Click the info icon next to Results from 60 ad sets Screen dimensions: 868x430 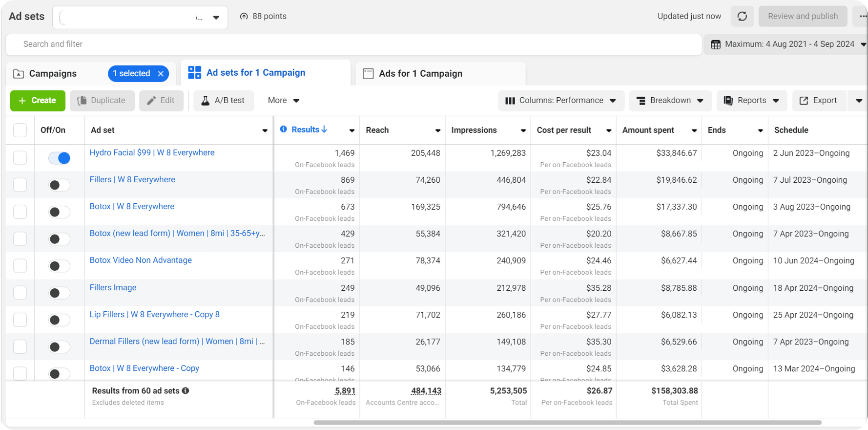click(x=186, y=391)
